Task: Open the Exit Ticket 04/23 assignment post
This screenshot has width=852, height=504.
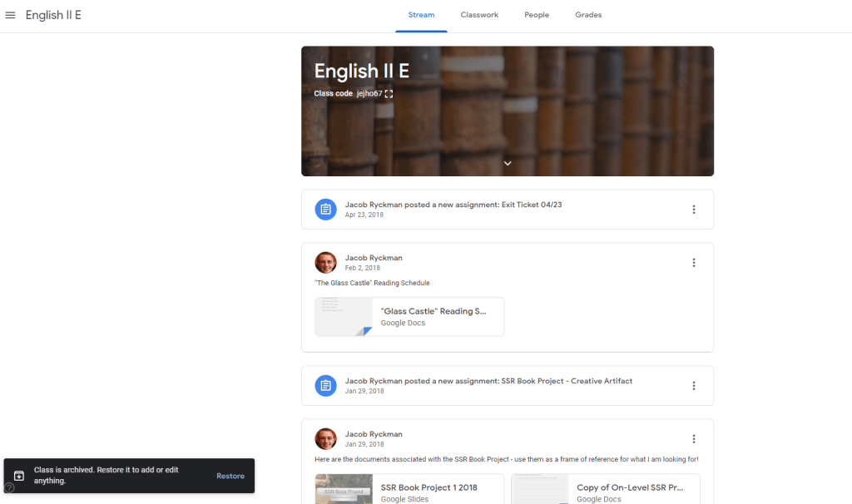Action: click(x=453, y=205)
